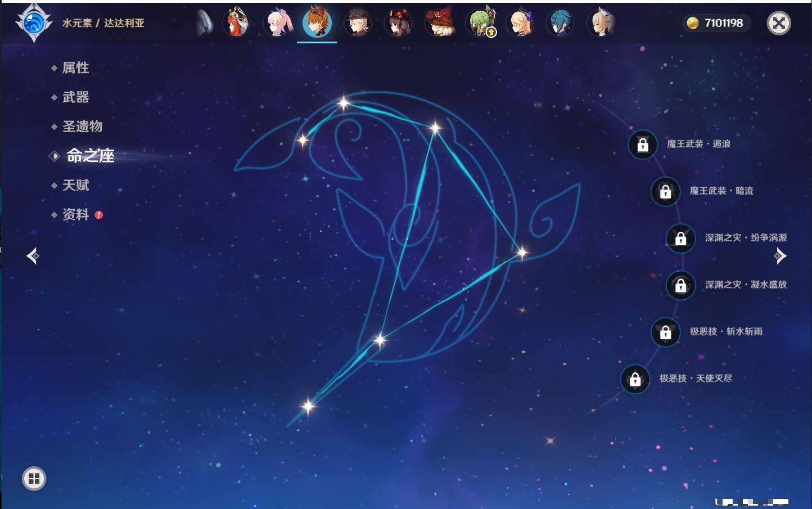The width and height of the screenshot is (812, 509).
Task: Select the dark-blue-haired character avatar
Action: point(560,23)
